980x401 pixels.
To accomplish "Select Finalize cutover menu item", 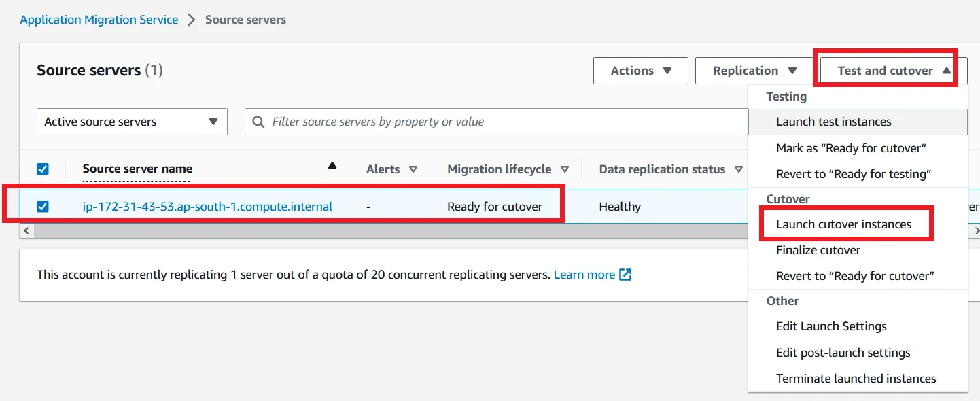I will (x=858, y=250).
